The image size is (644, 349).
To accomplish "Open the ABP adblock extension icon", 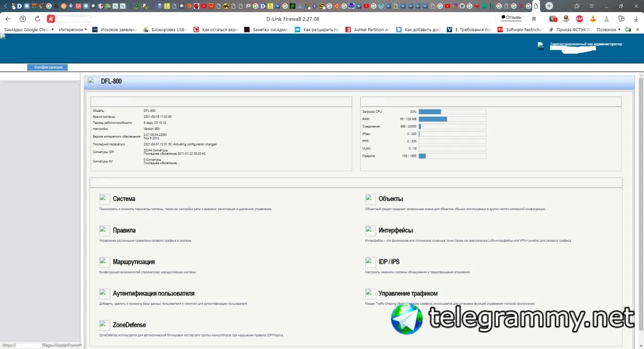I will click(580, 19).
